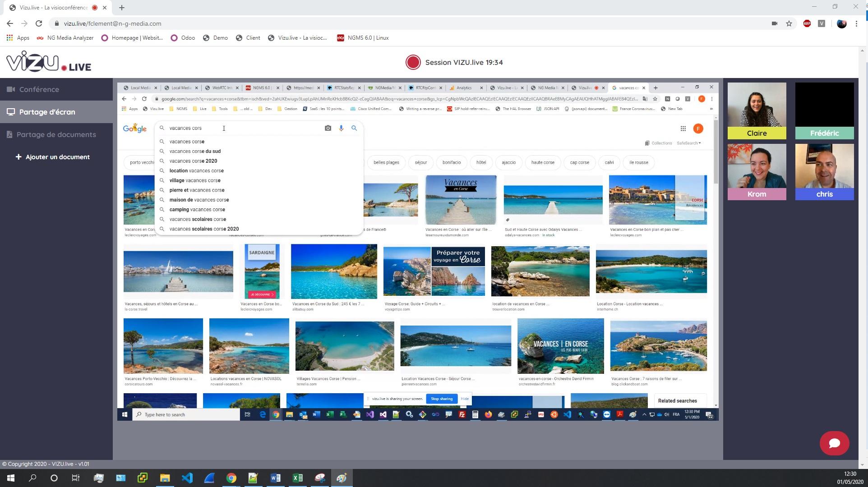
Task: Select the 'belles plages' filter chip
Action: pyautogui.click(x=386, y=162)
